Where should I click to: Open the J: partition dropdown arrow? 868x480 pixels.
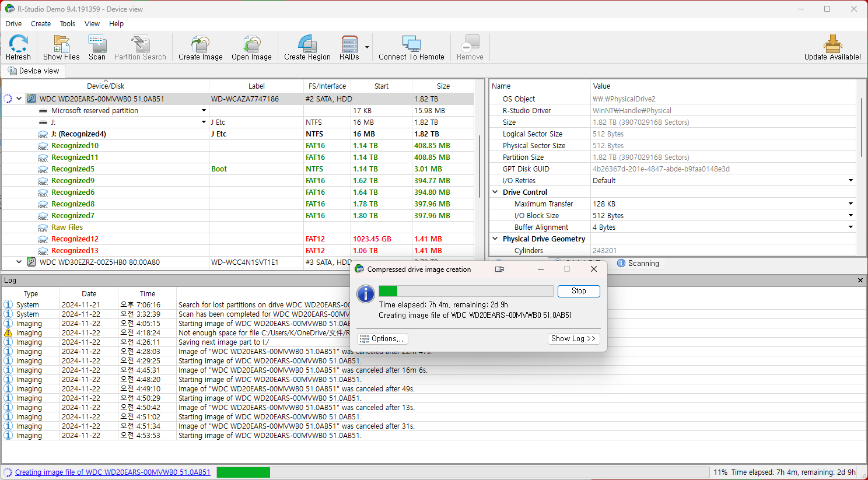(204, 122)
